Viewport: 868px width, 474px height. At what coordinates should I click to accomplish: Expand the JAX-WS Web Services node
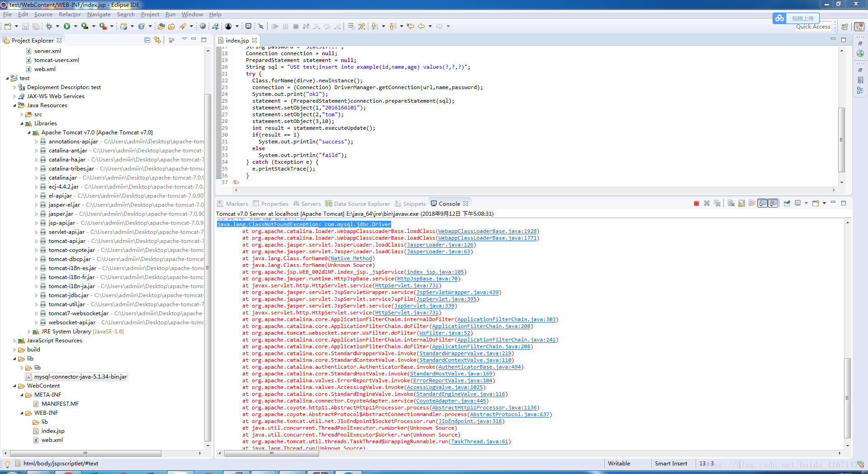(14, 96)
